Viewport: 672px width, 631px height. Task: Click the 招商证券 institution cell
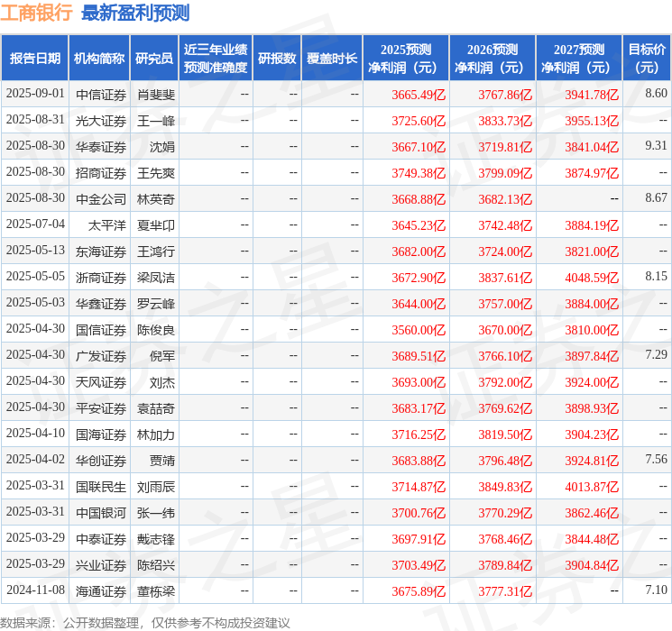coord(101,173)
